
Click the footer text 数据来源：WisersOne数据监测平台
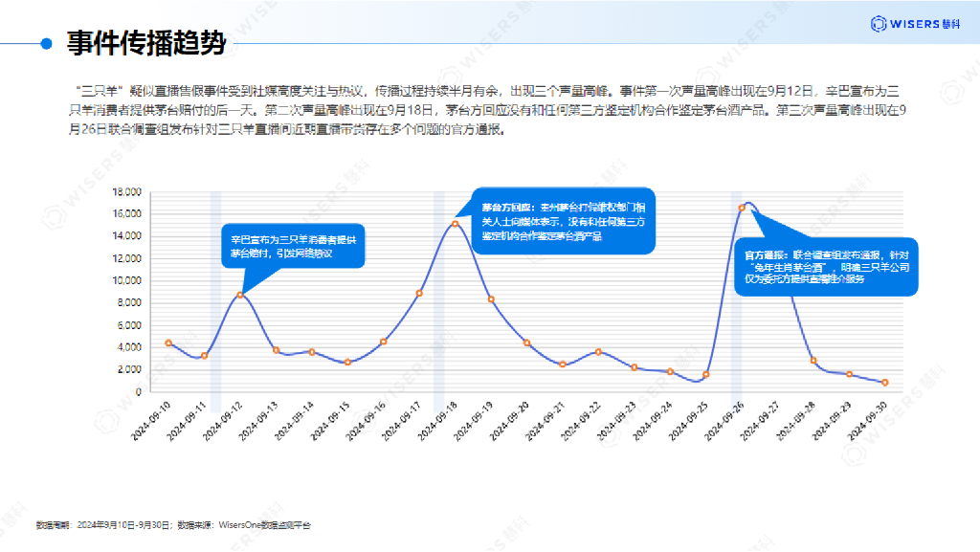click(x=244, y=525)
